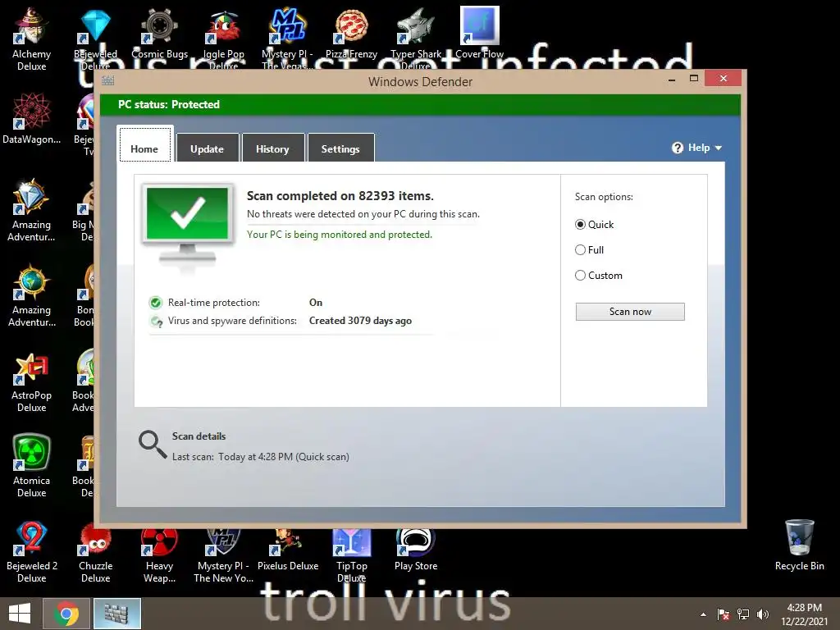Show hidden tray icons arrow
Screen dimensions: 840x630
tap(703, 614)
